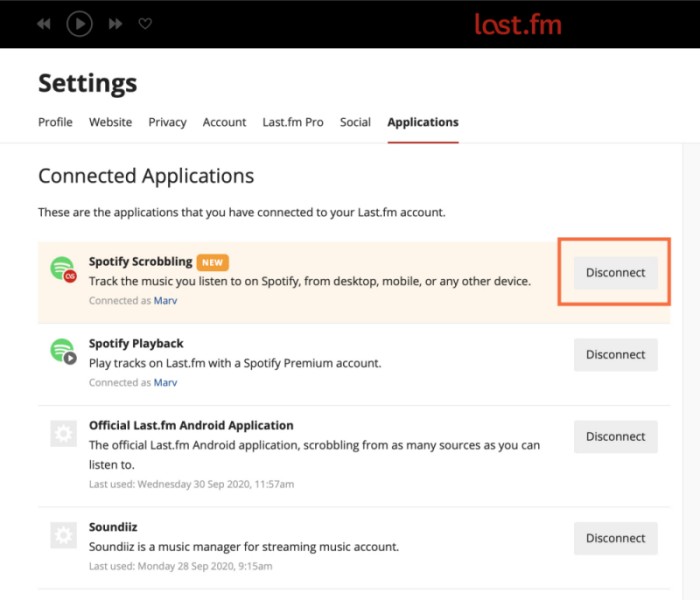
Task: Disconnect Spotify Playback
Action: (x=616, y=354)
